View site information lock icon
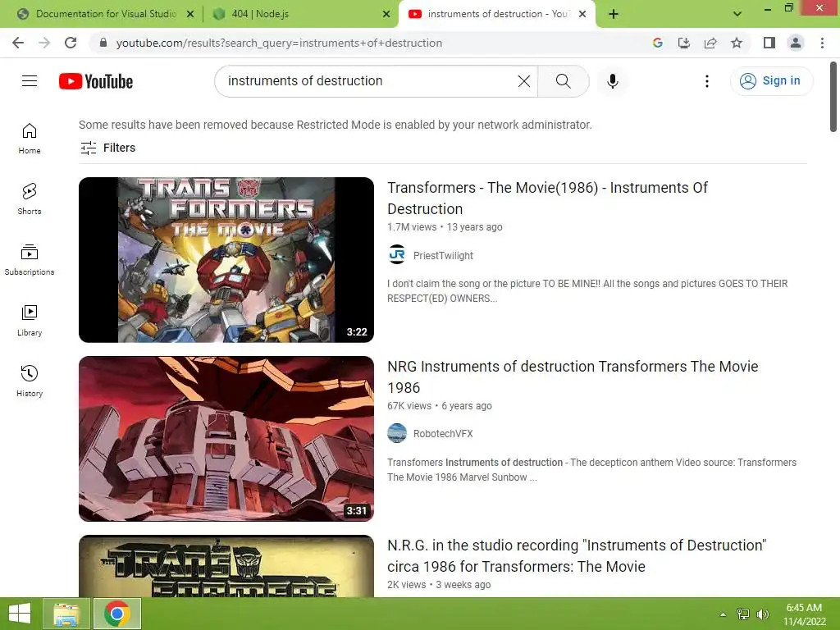Image resolution: width=840 pixels, height=630 pixels. [x=103, y=43]
